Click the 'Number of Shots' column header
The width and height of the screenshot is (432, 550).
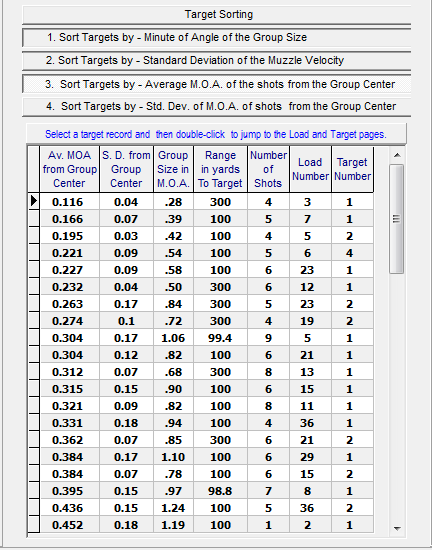click(268, 169)
